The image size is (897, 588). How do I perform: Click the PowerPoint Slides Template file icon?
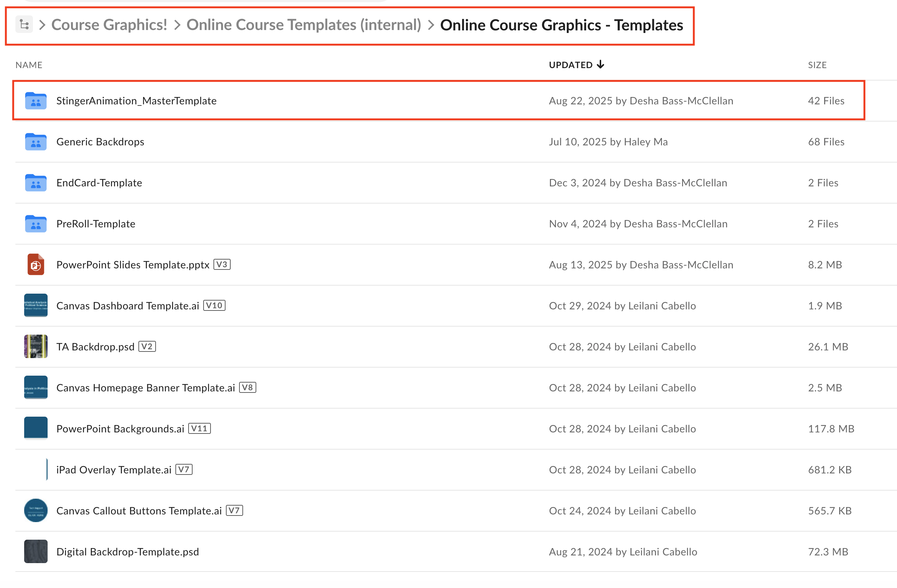(36, 265)
